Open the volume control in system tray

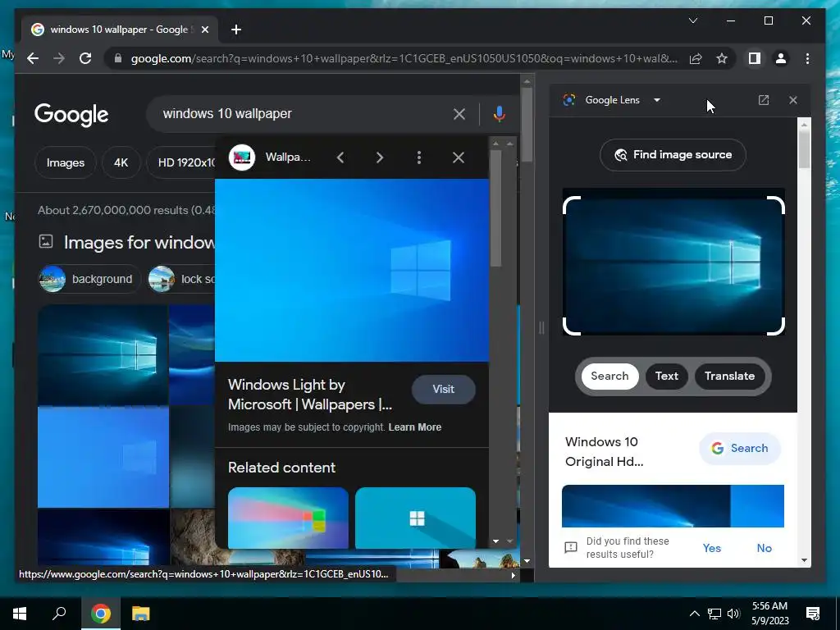(733, 614)
